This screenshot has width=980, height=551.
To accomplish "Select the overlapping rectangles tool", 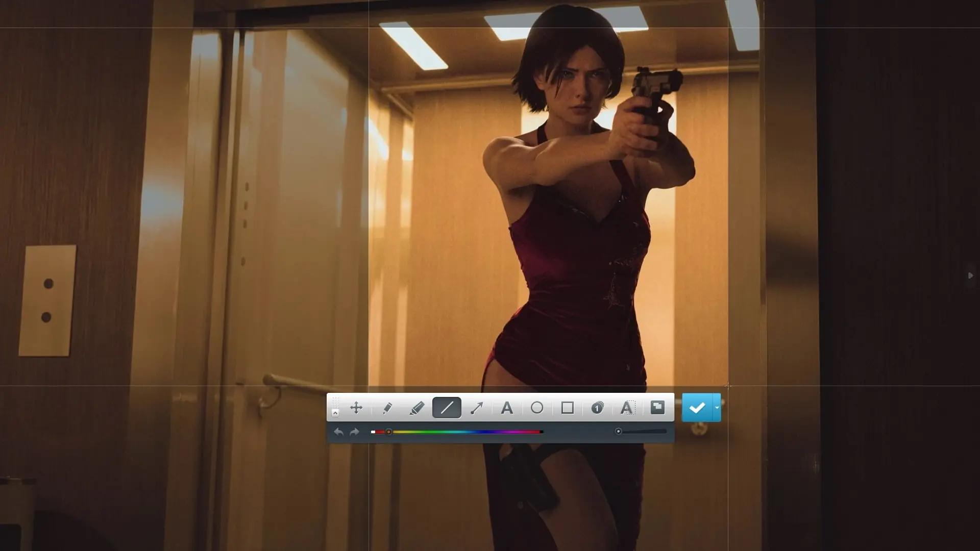I will [x=657, y=407].
